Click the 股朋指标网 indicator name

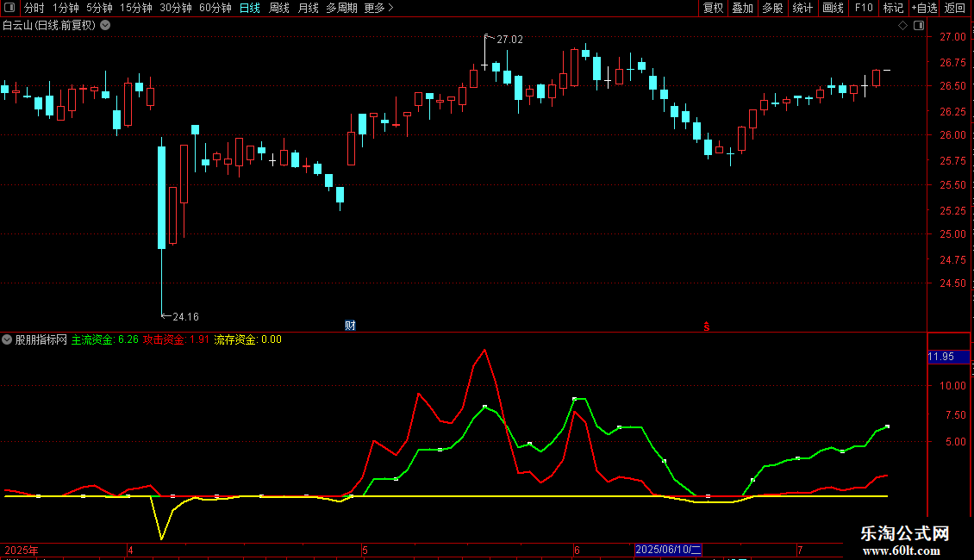coord(41,339)
